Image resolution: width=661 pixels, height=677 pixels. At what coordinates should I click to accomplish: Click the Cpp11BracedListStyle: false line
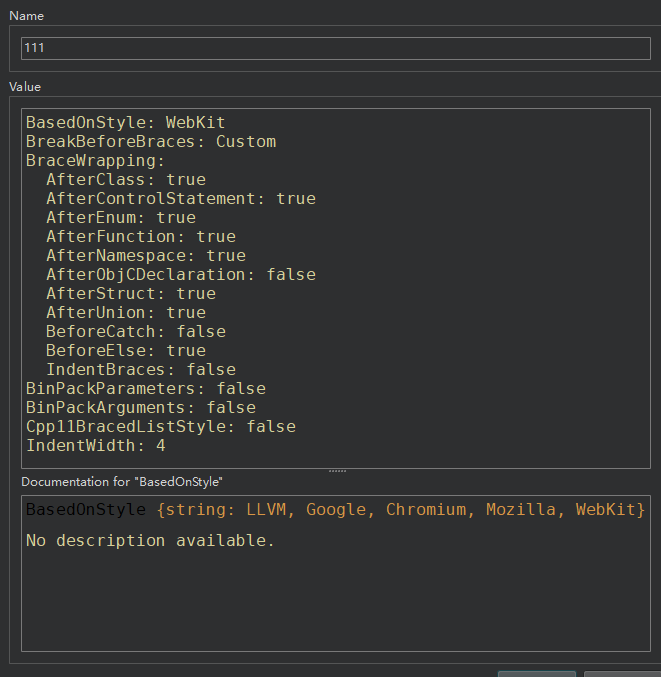[x=160, y=427]
